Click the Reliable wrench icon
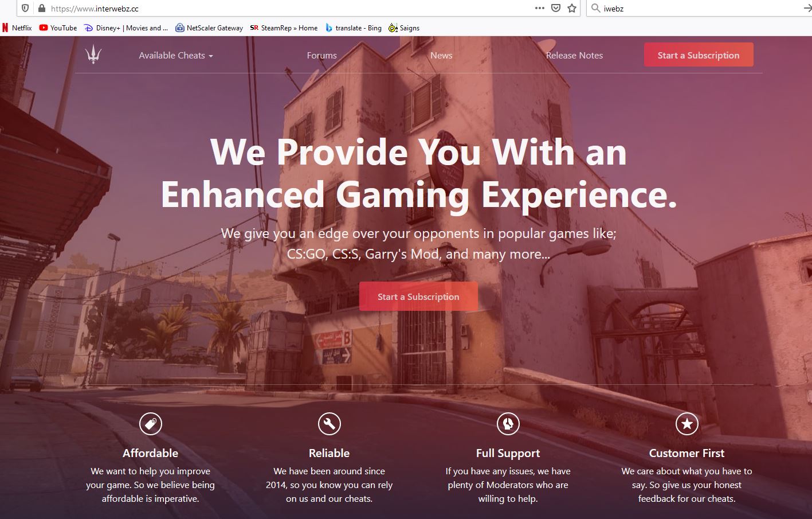The height and width of the screenshot is (519, 812). click(x=329, y=424)
